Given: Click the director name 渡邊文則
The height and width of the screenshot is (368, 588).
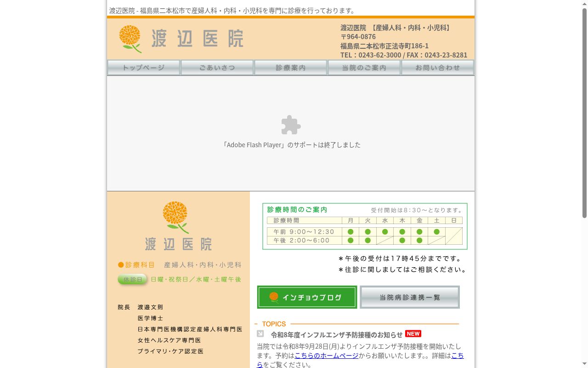Looking at the screenshot, I should coord(150,307).
